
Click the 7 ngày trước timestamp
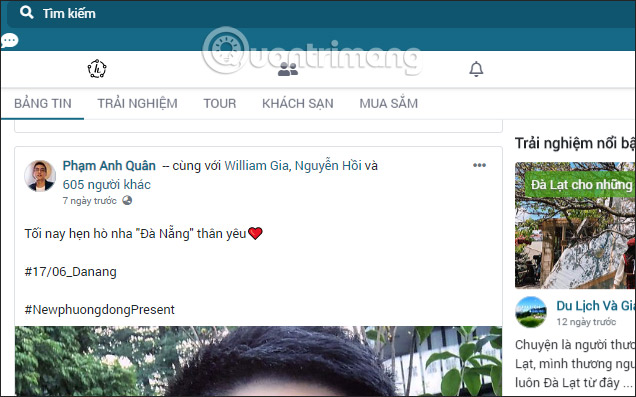89,201
